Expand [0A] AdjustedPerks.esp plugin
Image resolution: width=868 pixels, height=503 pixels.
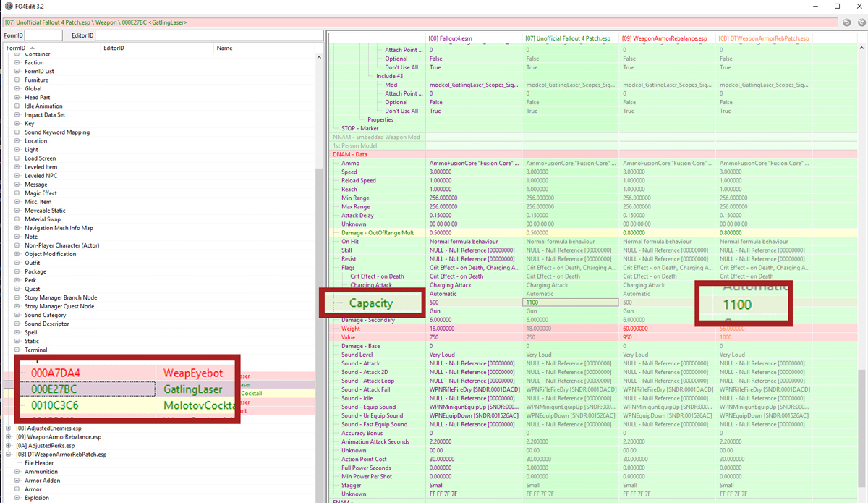coord(9,446)
